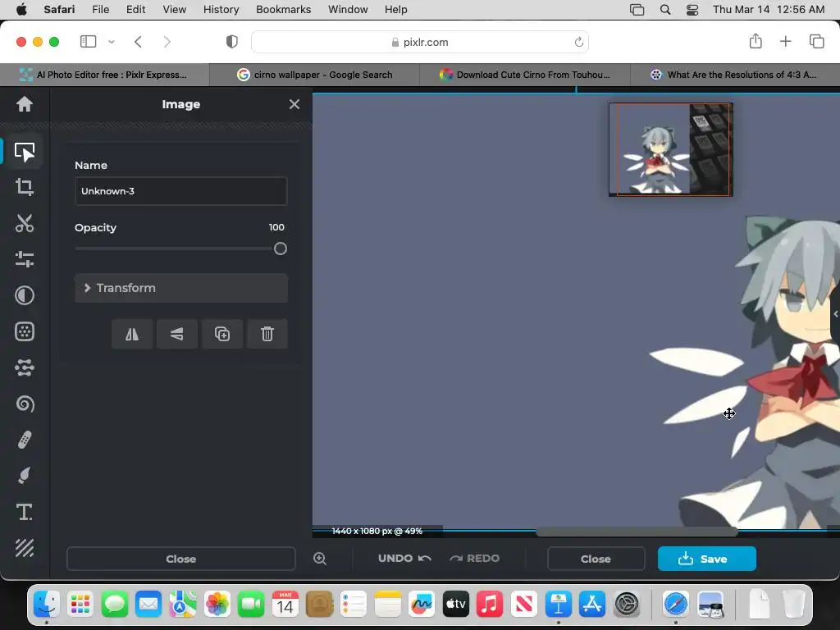This screenshot has width=840, height=630.
Task: Switch to Download Cute Cirno tab
Action: coord(525,75)
